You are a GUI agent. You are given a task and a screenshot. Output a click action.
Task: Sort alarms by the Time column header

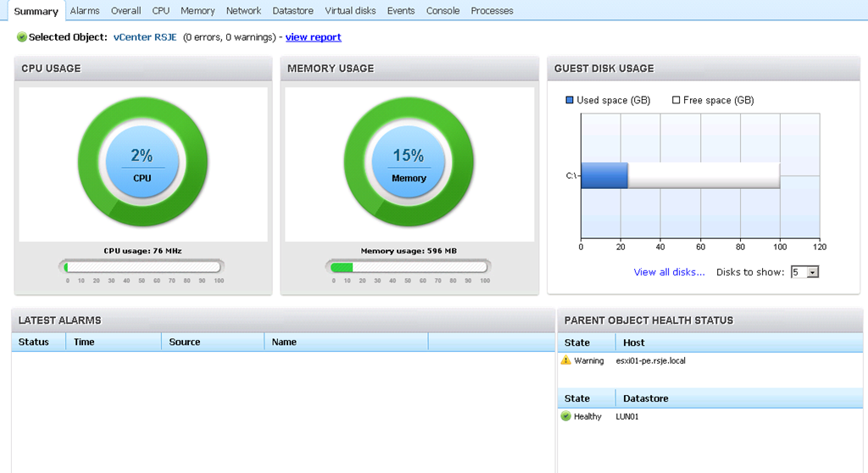pyautogui.click(x=113, y=342)
